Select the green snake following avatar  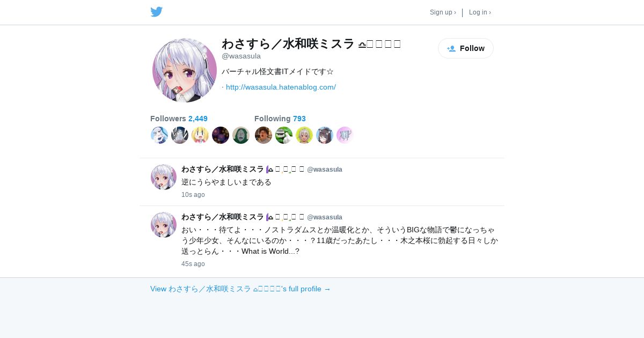click(284, 135)
